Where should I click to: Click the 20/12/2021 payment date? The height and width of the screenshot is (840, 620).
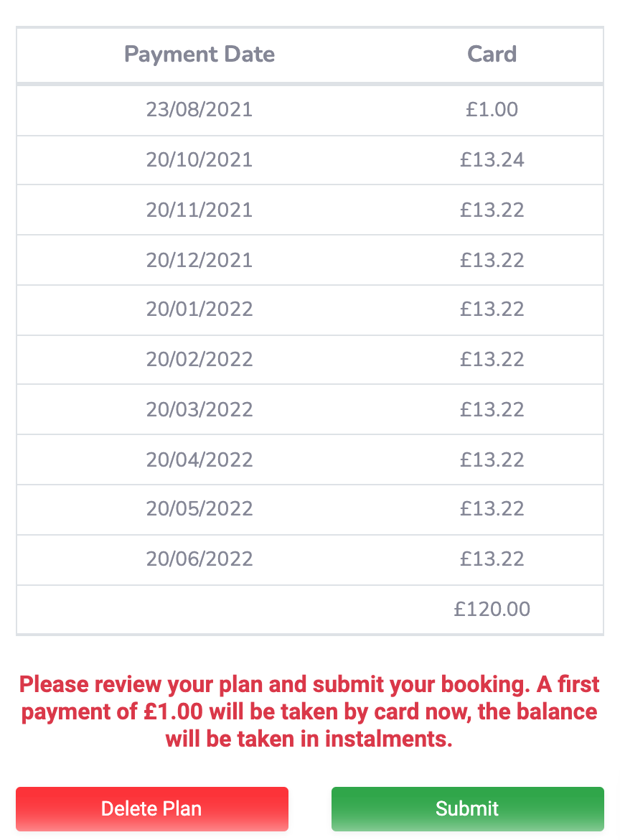coord(199,261)
